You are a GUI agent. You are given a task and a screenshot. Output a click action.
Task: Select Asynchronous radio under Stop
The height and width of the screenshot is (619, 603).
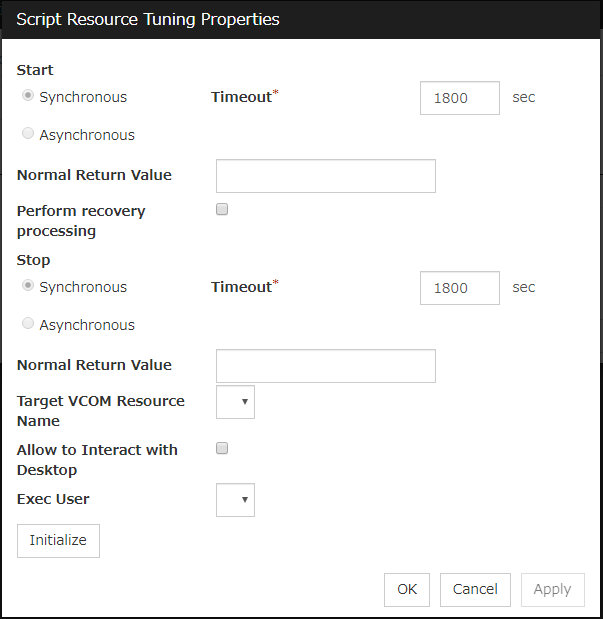(28, 323)
